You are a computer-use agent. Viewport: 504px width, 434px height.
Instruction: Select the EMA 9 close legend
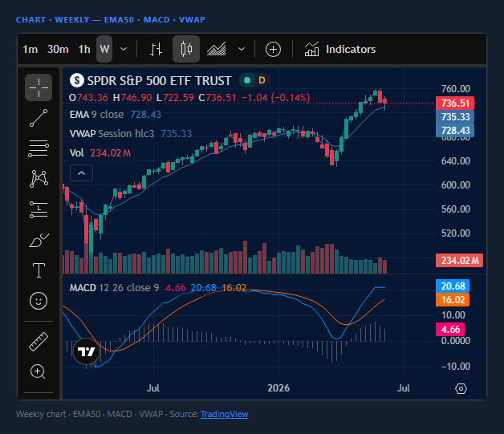tap(116, 115)
